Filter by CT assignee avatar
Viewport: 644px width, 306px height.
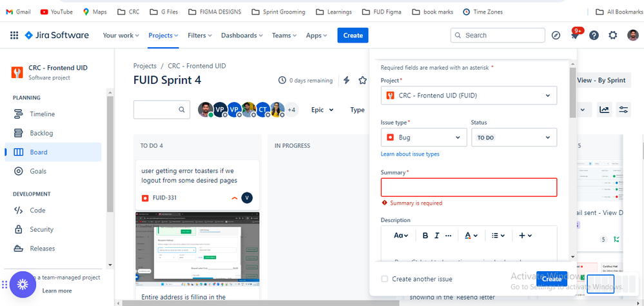pyautogui.click(x=263, y=109)
